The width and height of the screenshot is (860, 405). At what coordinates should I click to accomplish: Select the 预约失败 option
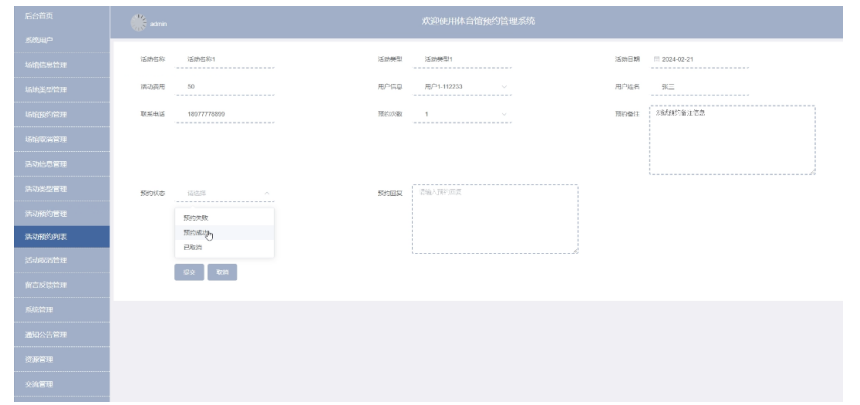224,218
